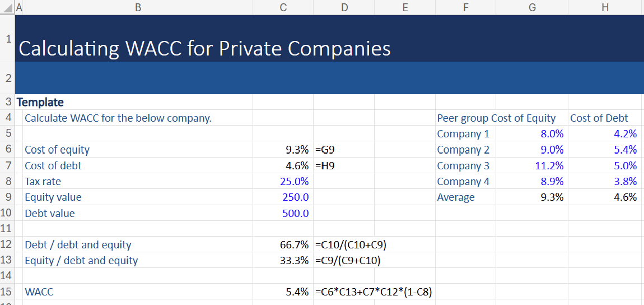Select the 'Average' label cell
Screen dimensions: 644x305
pos(456,197)
